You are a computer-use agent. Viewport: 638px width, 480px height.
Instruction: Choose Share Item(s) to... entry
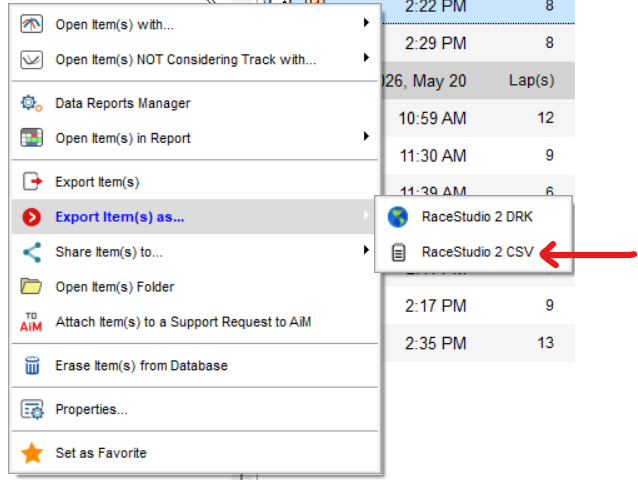pos(195,252)
